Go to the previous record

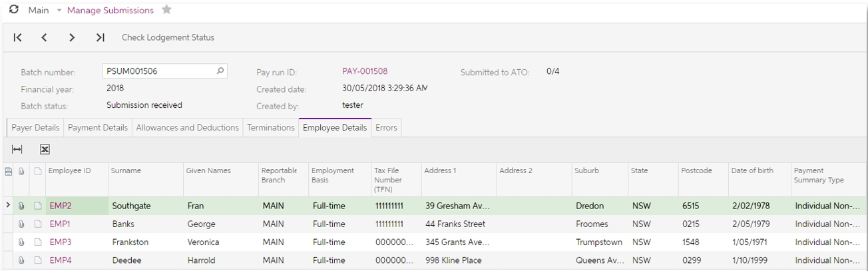(44, 38)
